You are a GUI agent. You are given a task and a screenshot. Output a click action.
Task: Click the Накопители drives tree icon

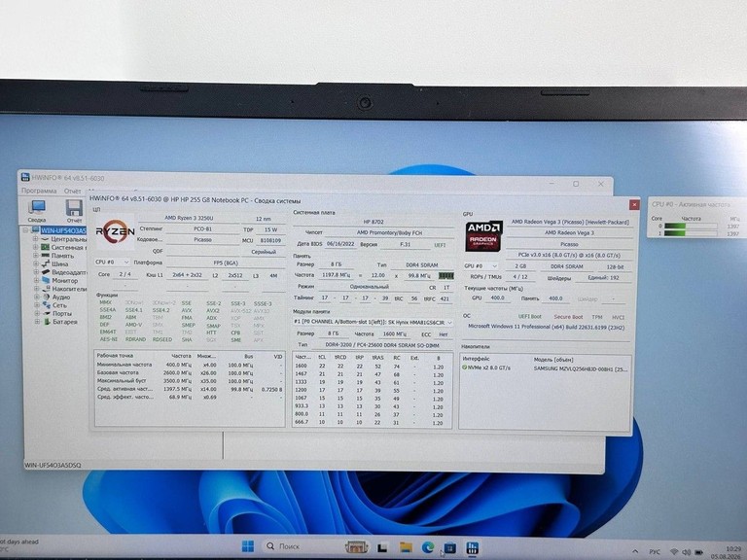(46, 289)
